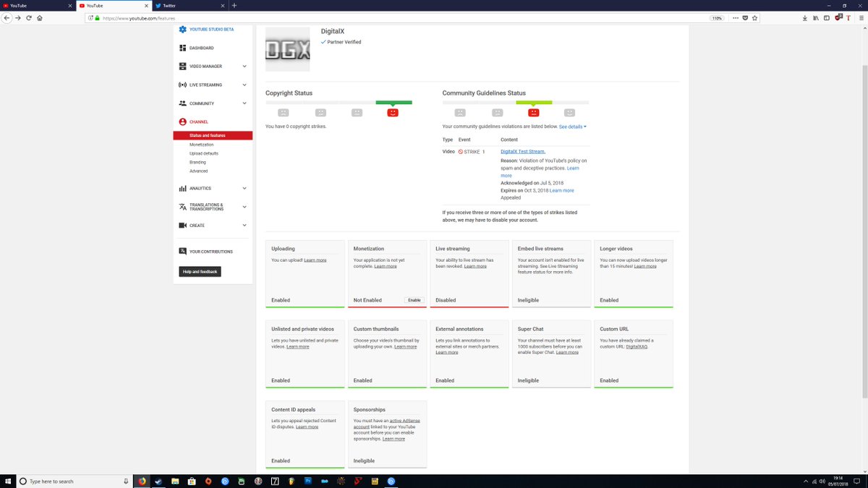Screen dimensions: 868x488
Task: Switch to the first YouTube tab
Action: point(36,5)
